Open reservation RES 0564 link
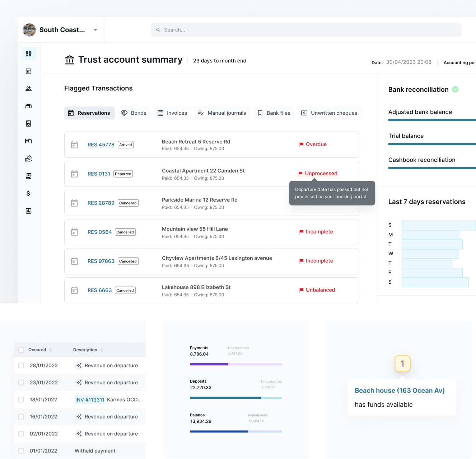Screen dimensions: 476x459 [x=99, y=232]
